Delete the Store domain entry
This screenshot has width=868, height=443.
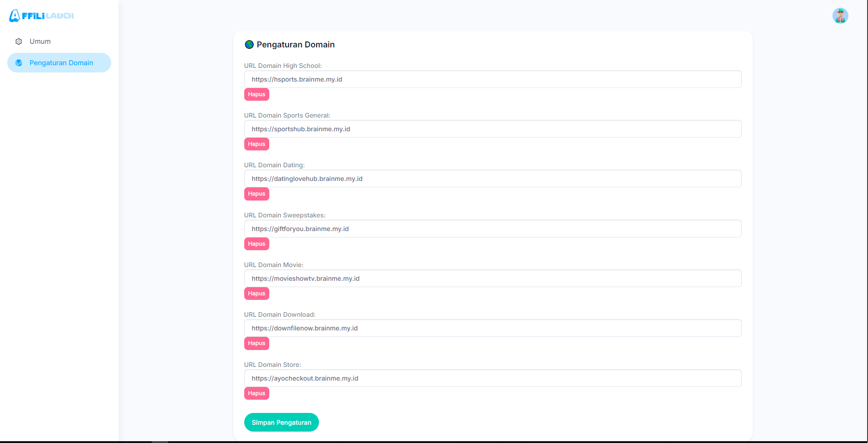(x=257, y=393)
